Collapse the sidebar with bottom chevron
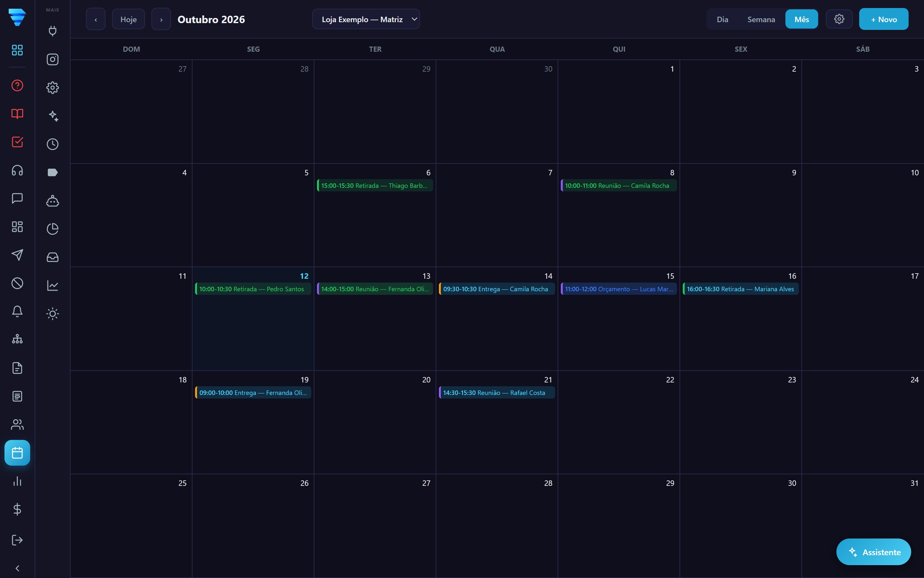The image size is (924, 578). point(17,568)
